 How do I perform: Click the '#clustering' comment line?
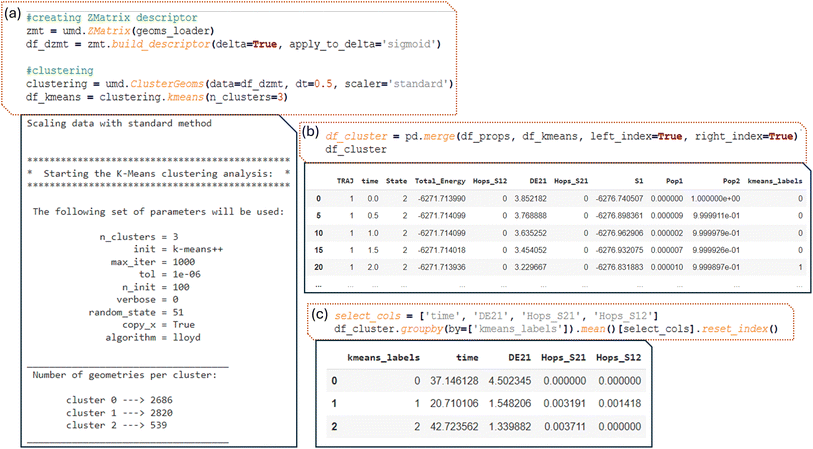tap(60, 71)
